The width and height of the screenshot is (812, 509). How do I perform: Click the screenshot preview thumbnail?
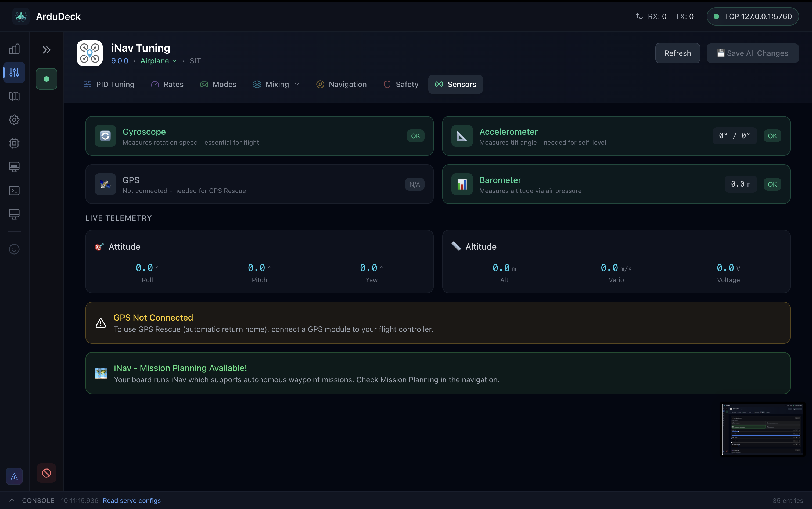coord(763,429)
